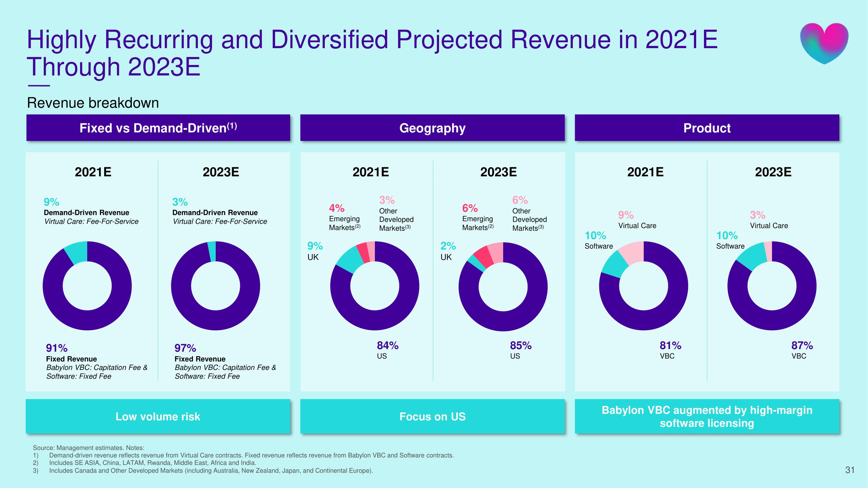Click footnote 1 about demand-driven revenue
This screenshot has height=488, width=868.
click(243, 455)
